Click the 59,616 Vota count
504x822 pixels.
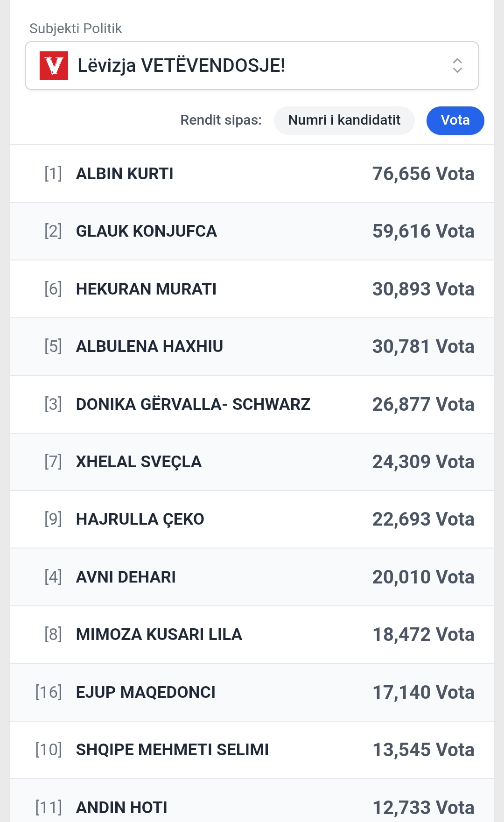(423, 231)
